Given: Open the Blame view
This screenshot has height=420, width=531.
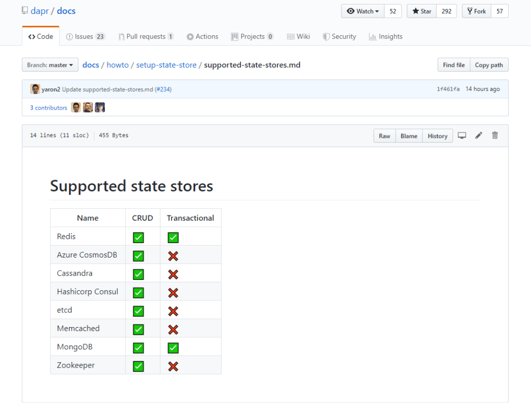Looking at the screenshot, I should 409,136.
